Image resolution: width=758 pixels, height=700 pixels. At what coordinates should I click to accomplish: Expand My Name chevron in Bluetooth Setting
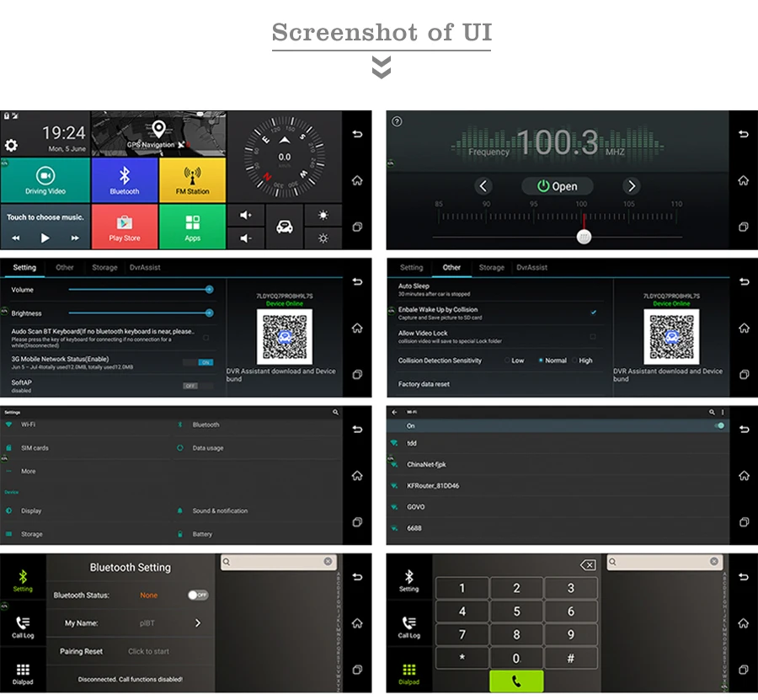198,623
